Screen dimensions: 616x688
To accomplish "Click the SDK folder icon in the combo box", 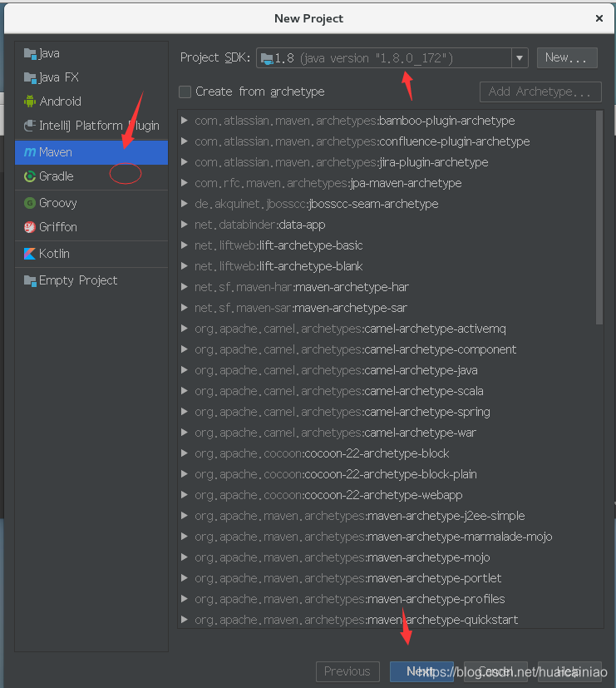I will [x=267, y=58].
